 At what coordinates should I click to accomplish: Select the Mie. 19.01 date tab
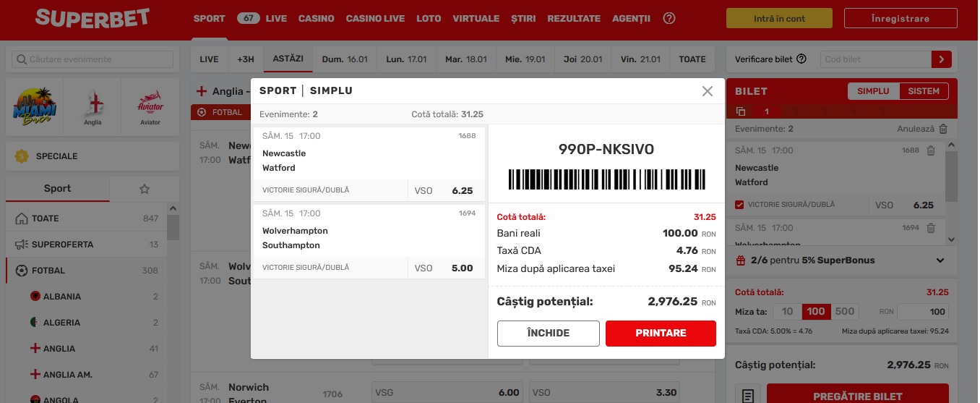click(525, 59)
